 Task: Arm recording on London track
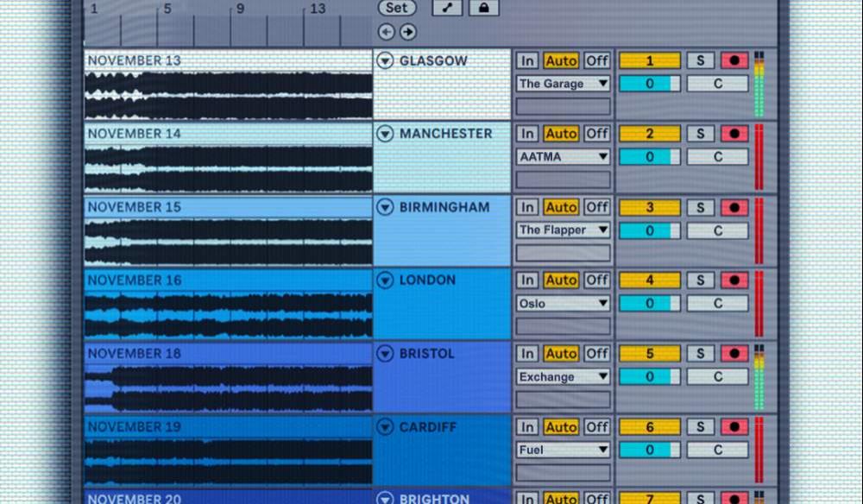(734, 280)
